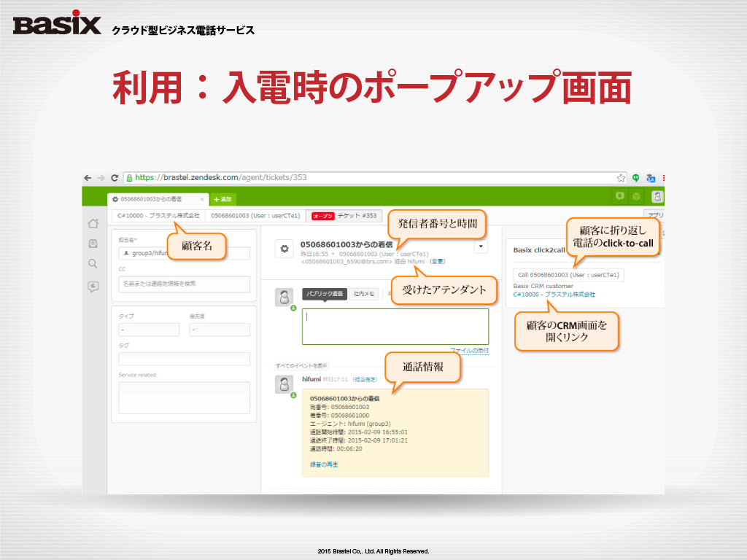Select the C#10000 - ブラステル株式会社 tab

[158, 216]
